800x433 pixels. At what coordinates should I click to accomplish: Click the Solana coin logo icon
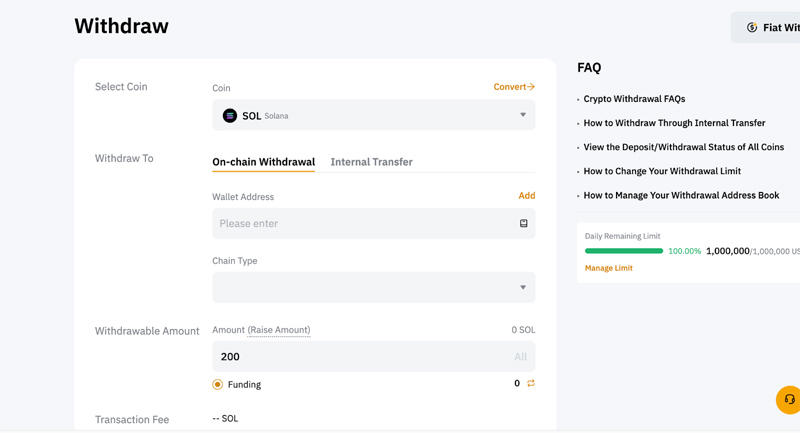pos(230,116)
